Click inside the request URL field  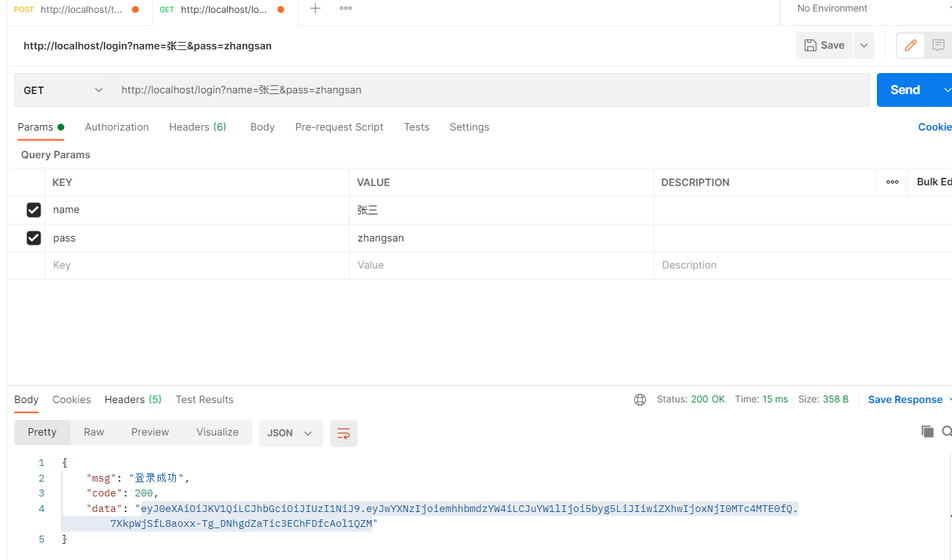(x=406, y=89)
